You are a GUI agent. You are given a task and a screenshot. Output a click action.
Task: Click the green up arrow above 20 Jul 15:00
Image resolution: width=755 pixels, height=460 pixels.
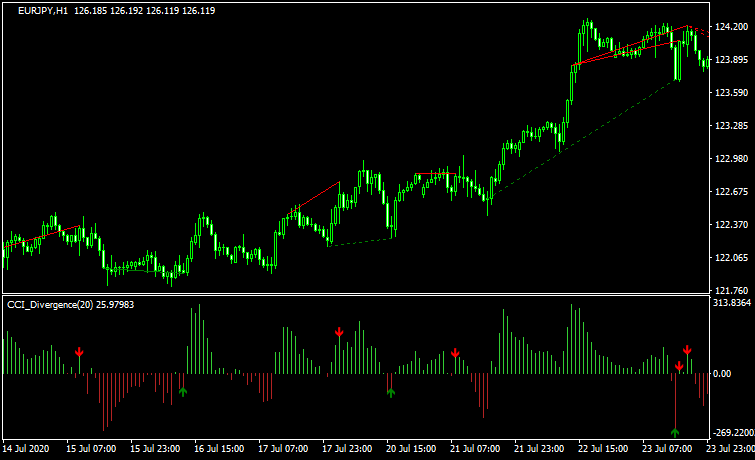pyautogui.click(x=390, y=391)
